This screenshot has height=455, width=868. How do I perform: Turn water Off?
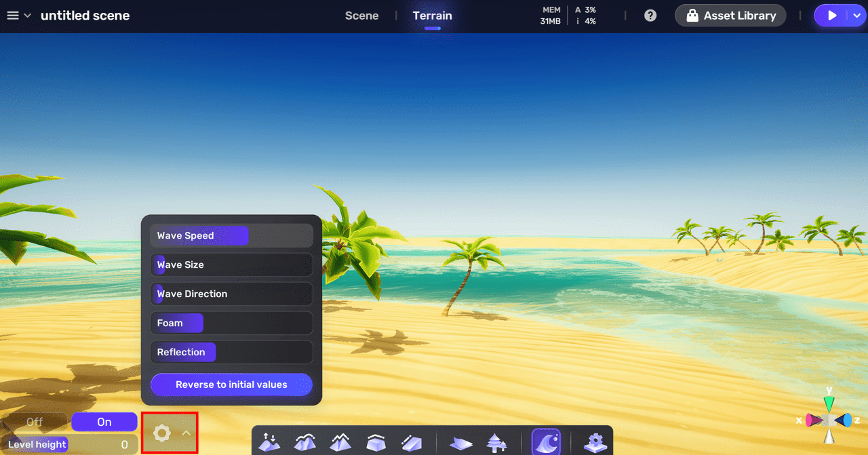[35, 422]
